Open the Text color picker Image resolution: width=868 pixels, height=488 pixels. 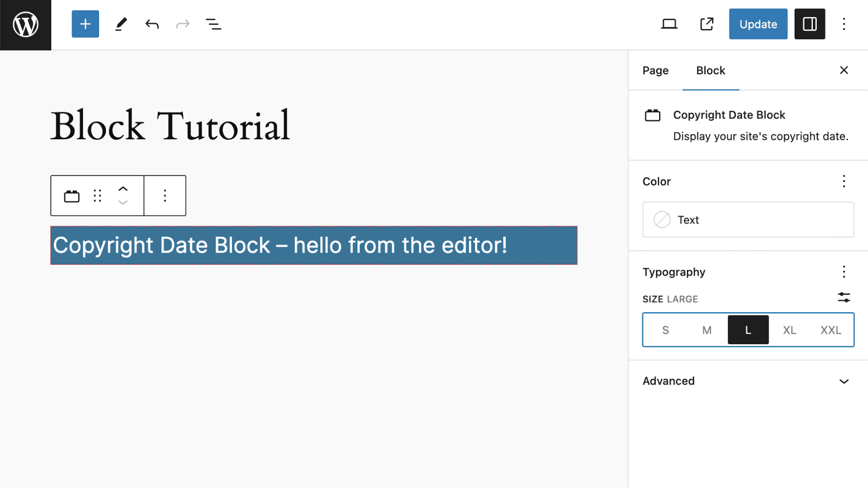pos(747,220)
